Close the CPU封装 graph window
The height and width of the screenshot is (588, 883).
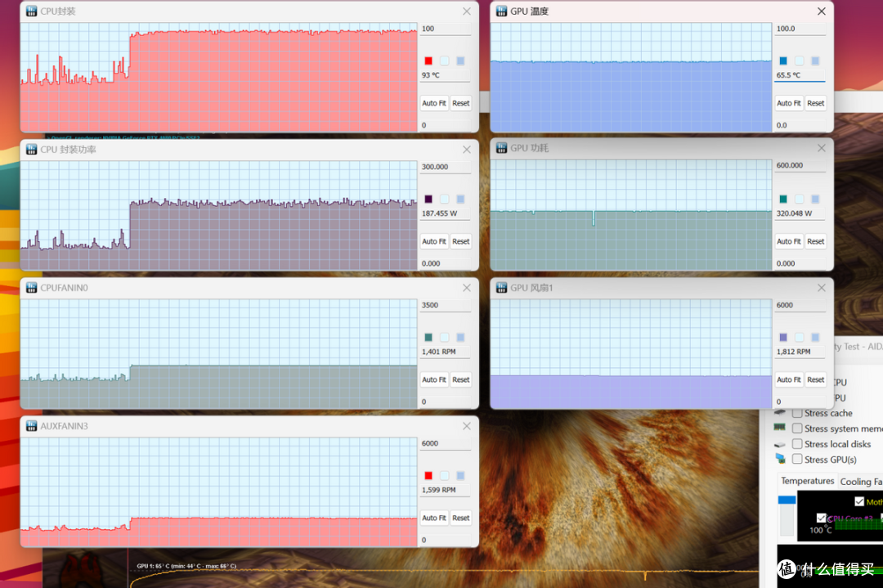(x=467, y=11)
